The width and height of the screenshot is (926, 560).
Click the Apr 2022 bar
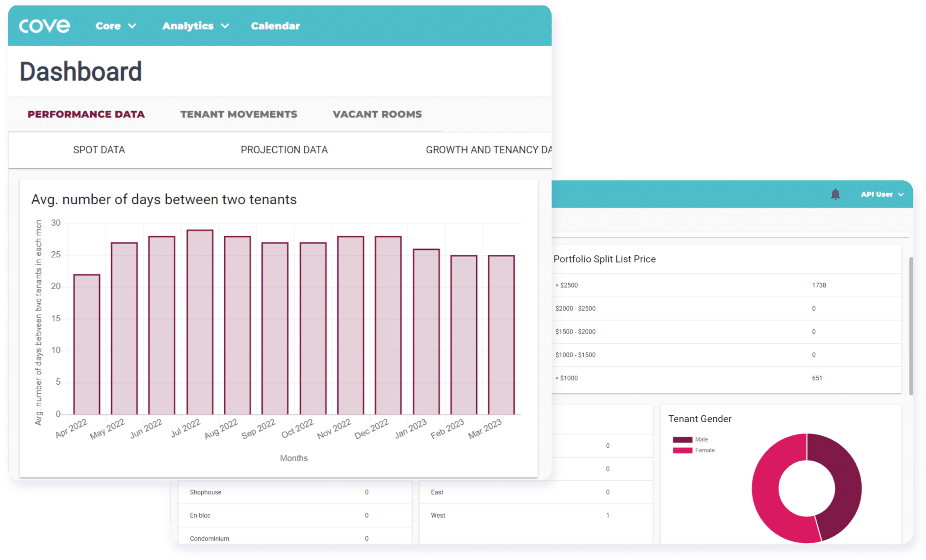click(x=87, y=344)
